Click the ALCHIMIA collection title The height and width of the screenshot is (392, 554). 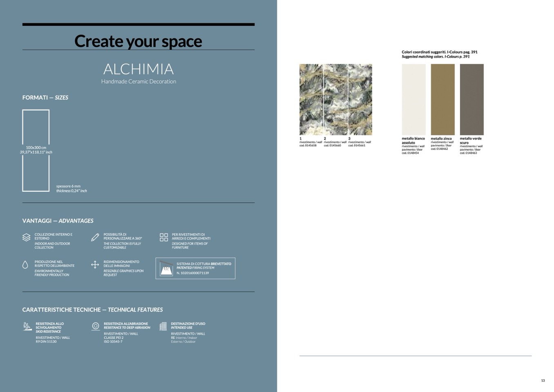point(138,69)
